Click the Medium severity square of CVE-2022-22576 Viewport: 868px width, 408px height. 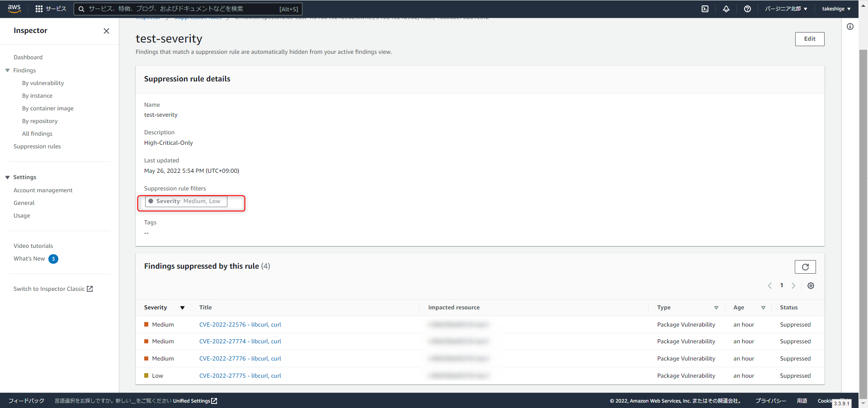click(x=146, y=324)
